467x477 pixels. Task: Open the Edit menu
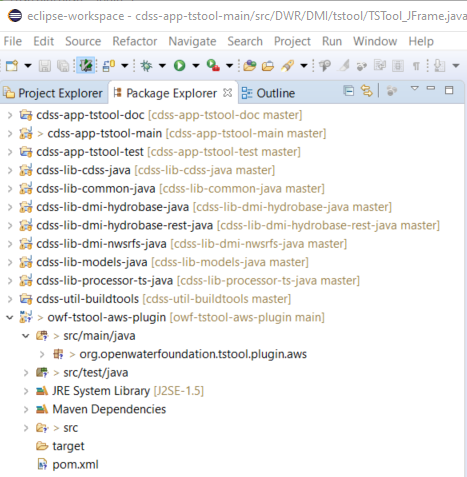(43, 41)
